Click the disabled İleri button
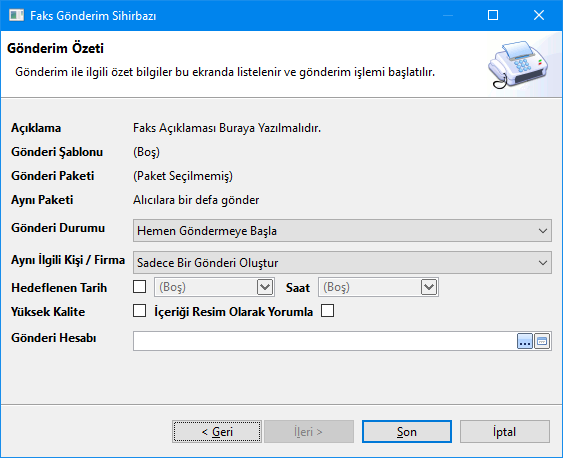 click(309, 431)
